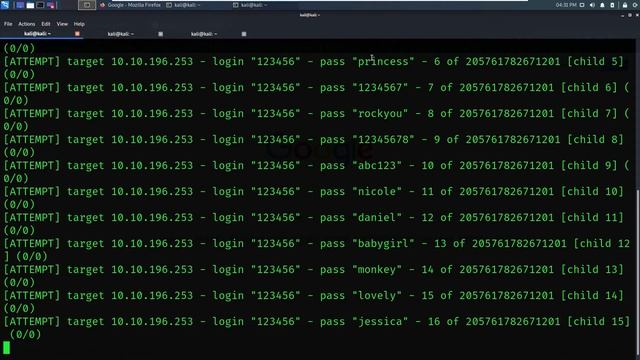
Task: Switch to second kali@kali taskbar window
Action: [250, 5]
